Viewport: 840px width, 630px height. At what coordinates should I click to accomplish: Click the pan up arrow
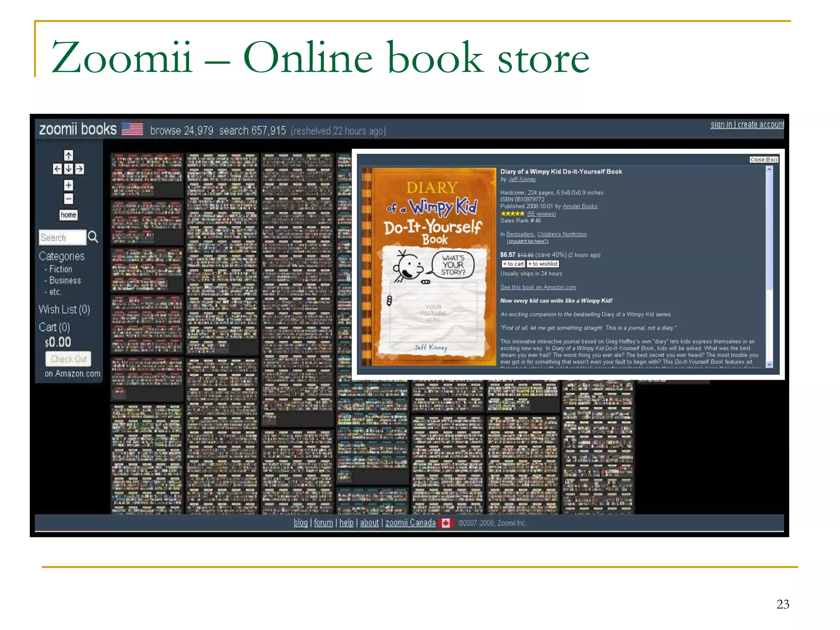[x=68, y=155]
